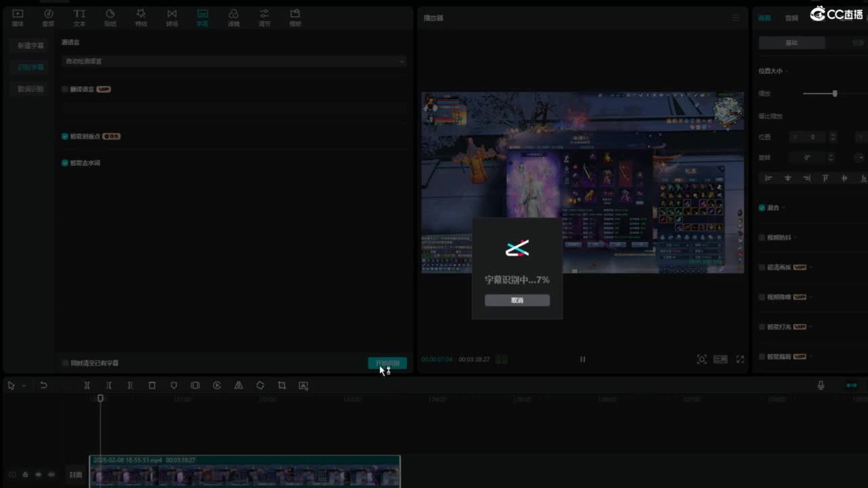This screenshot has width=868, height=488.
Task: Open the pointer tool dropdown arrow
Action: (24, 386)
